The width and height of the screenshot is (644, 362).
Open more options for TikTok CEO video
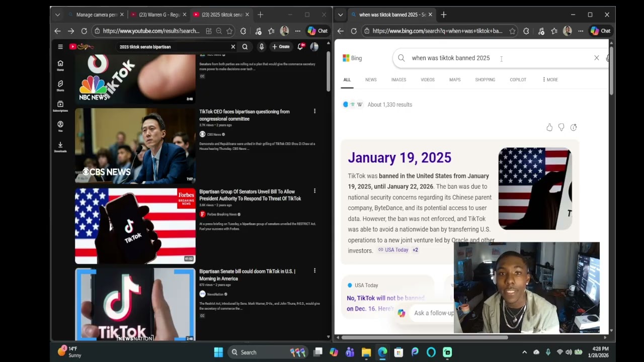[314, 111]
